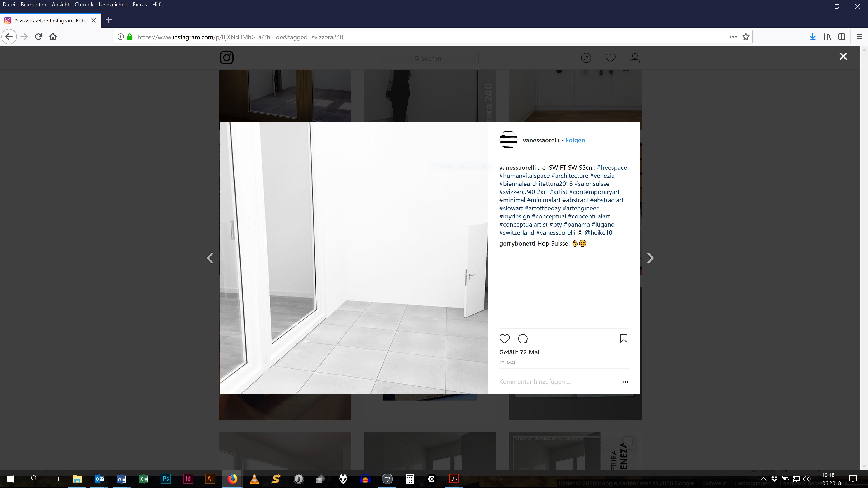Open the Chronik menu
Viewport: 868px width, 488px height.
click(84, 4)
